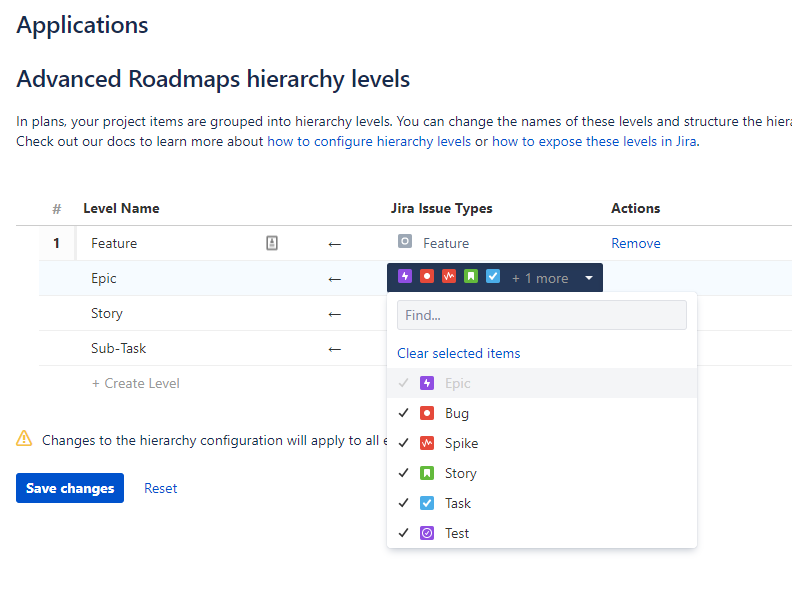The image size is (792, 616).
Task: Click the purple Epic icon in selected chips
Action: (x=405, y=276)
